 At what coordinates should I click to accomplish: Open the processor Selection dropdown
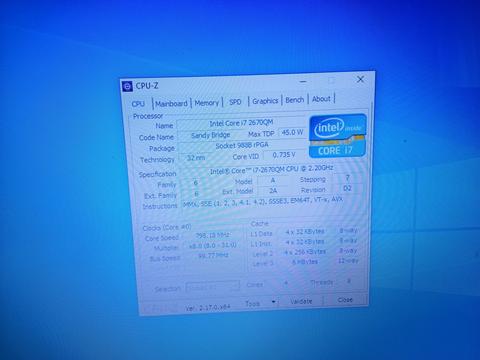[213, 287]
